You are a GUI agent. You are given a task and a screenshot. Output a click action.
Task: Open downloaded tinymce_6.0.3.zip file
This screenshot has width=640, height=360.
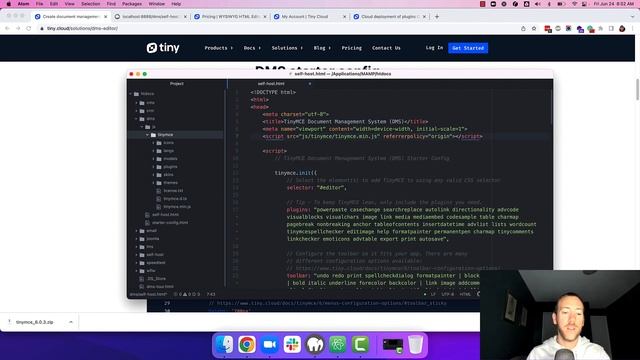(x=34, y=322)
